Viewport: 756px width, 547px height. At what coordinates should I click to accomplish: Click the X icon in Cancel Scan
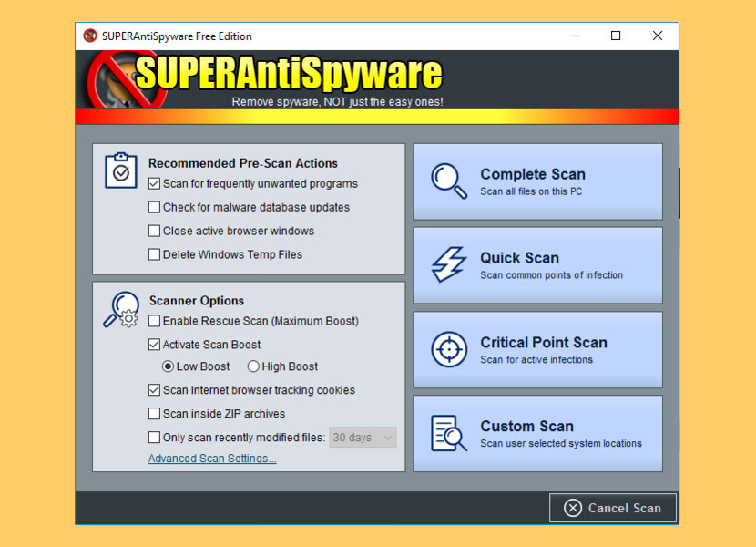click(x=573, y=508)
